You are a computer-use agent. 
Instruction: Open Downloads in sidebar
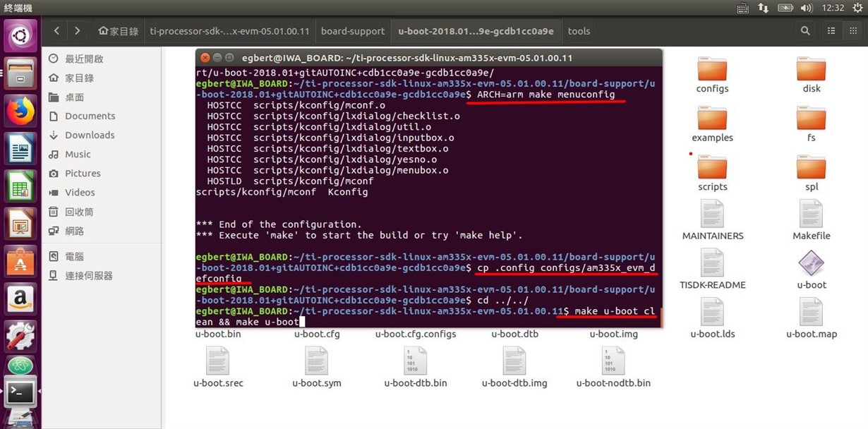click(90, 135)
